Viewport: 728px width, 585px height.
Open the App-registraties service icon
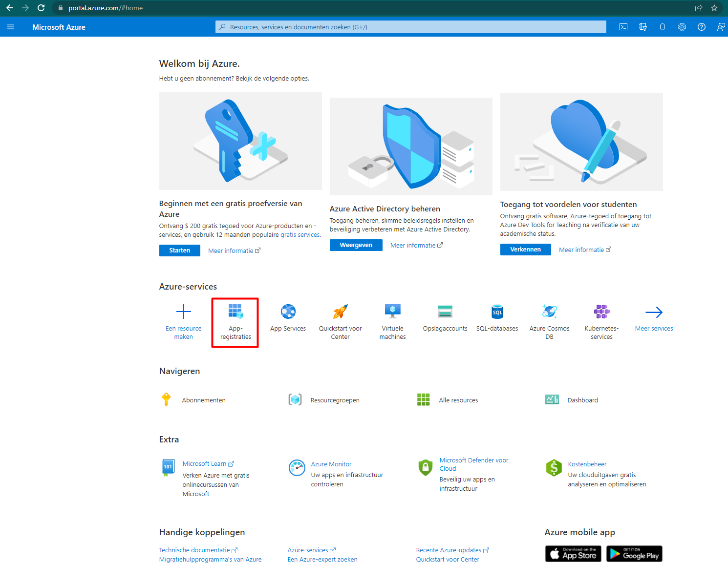[x=236, y=312]
